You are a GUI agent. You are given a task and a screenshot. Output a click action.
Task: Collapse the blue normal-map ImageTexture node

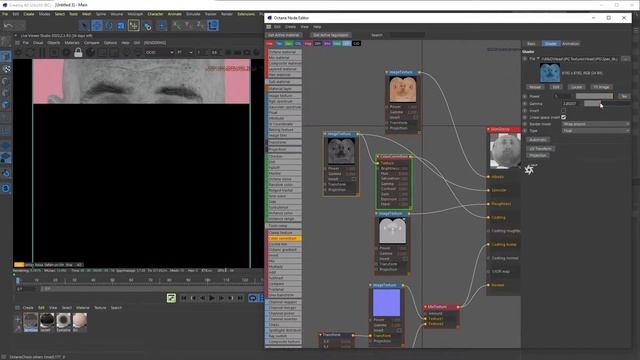371,285
